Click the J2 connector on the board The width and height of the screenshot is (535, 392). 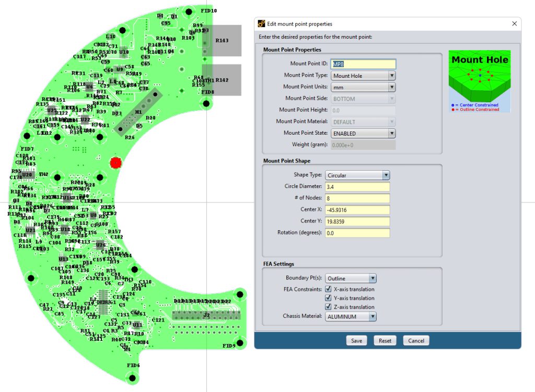tap(206, 315)
